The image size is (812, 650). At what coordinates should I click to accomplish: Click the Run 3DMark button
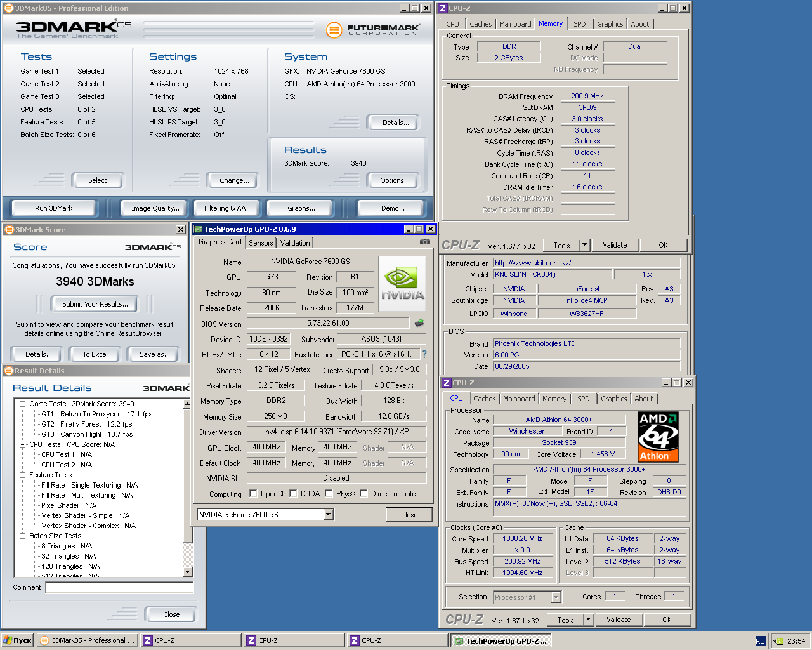point(53,208)
